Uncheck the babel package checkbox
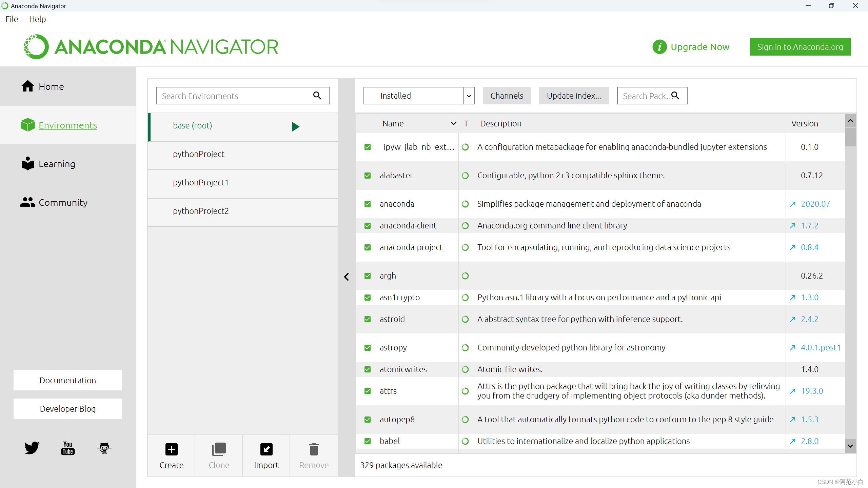This screenshot has height=488, width=868. coord(368,441)
